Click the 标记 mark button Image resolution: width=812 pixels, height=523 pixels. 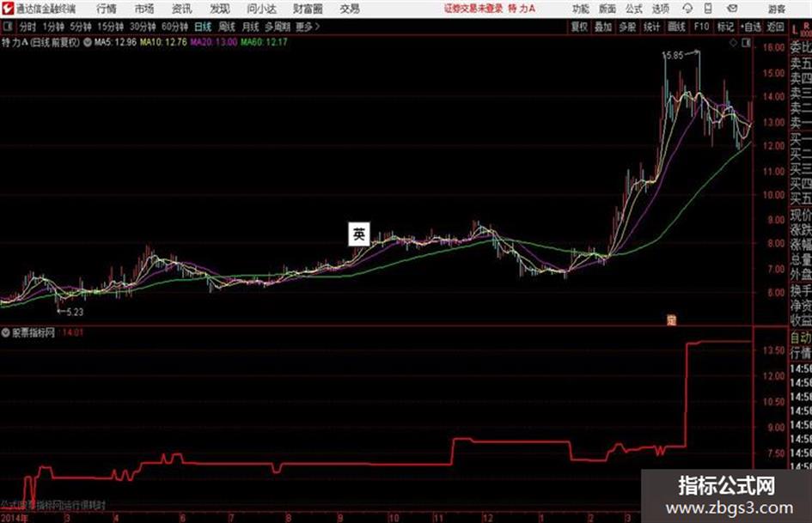point(725,27)
